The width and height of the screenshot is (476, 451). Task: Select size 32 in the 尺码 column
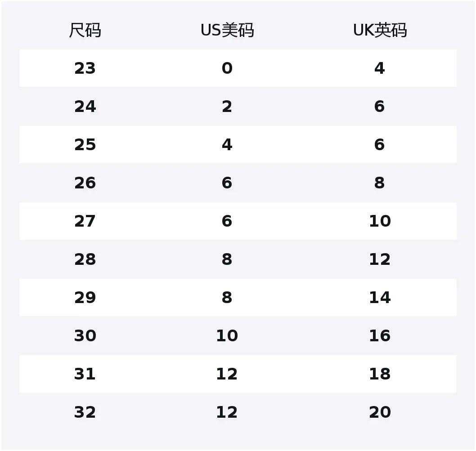[85, 412]
